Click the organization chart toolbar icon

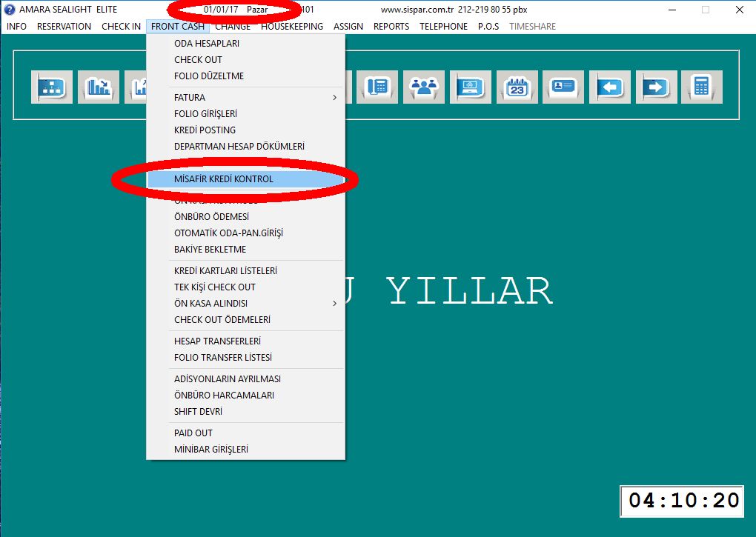coord(52,87)
